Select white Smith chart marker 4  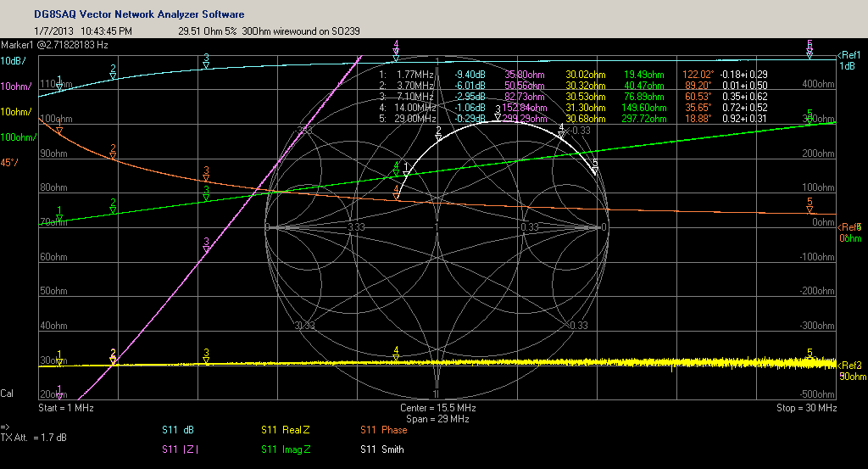[x=561, y=131]
